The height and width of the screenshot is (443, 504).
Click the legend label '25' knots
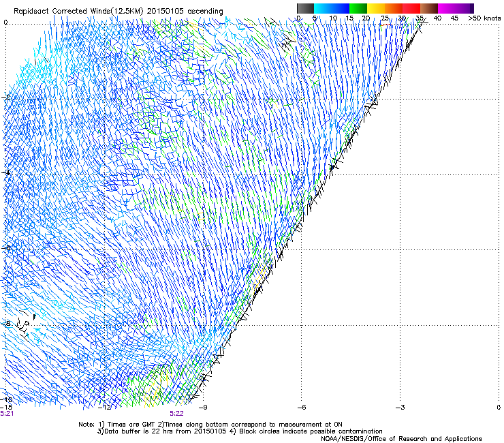tap(385, 18)
